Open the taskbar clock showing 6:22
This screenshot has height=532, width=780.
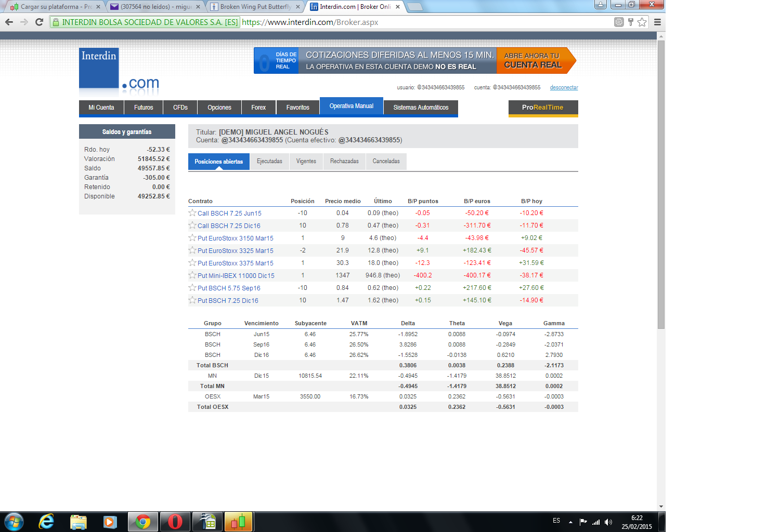tap(636, 522)
